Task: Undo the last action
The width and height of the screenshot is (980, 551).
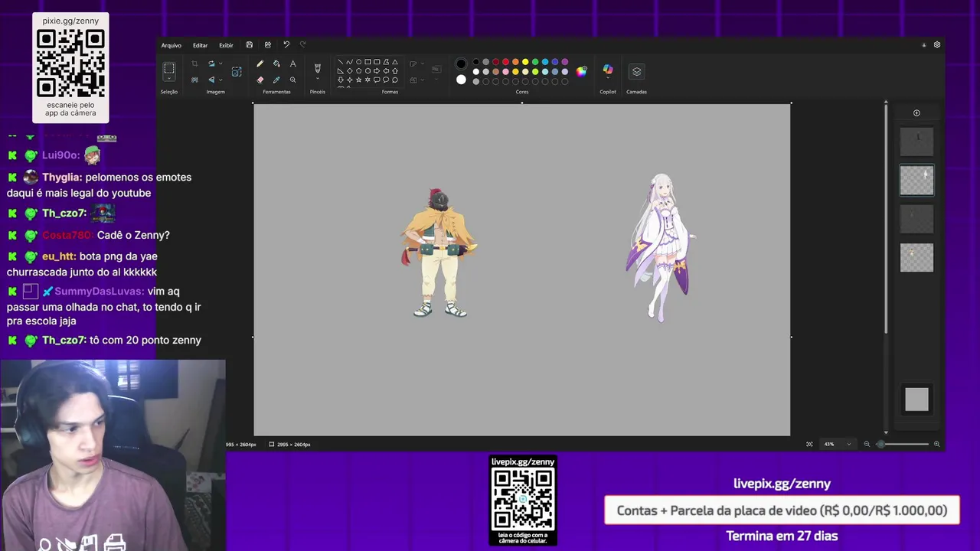Action: [x=286, y=45]
